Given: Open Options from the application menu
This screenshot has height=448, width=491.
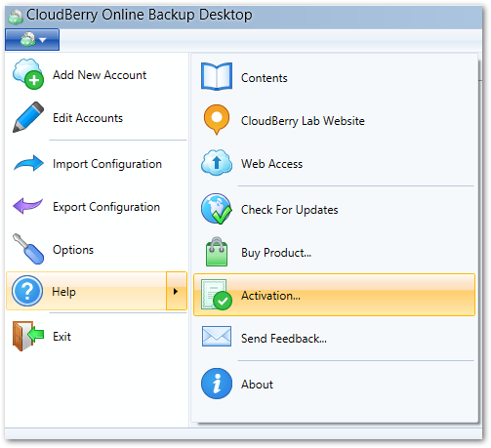Looking at the screenshot, I should pos(97,249).
